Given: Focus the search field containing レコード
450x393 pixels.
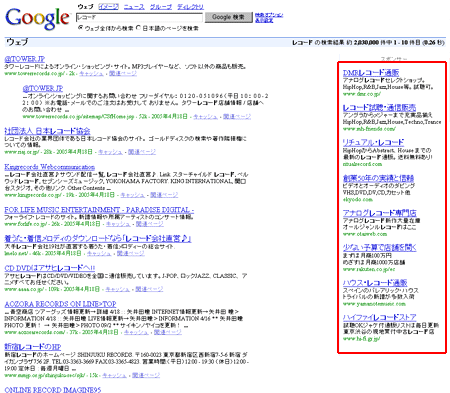Looking at the screenshot, I should click(x=139, y=17).
